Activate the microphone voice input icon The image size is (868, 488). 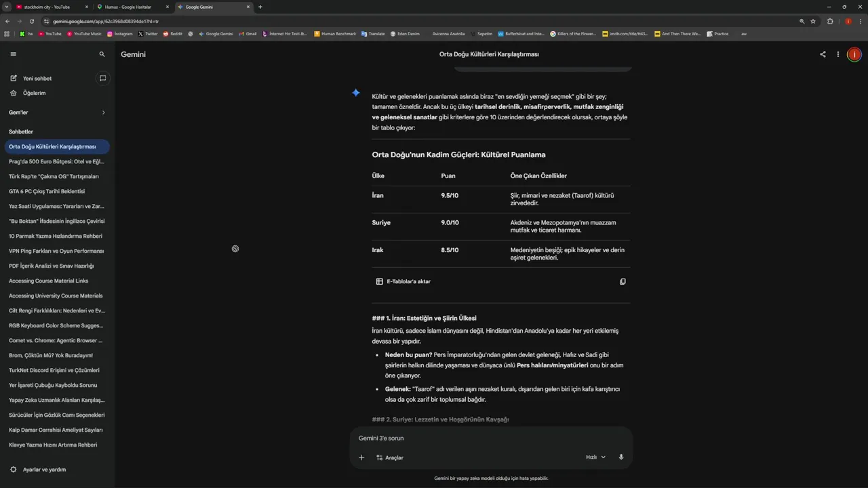[x=621, y=457]
